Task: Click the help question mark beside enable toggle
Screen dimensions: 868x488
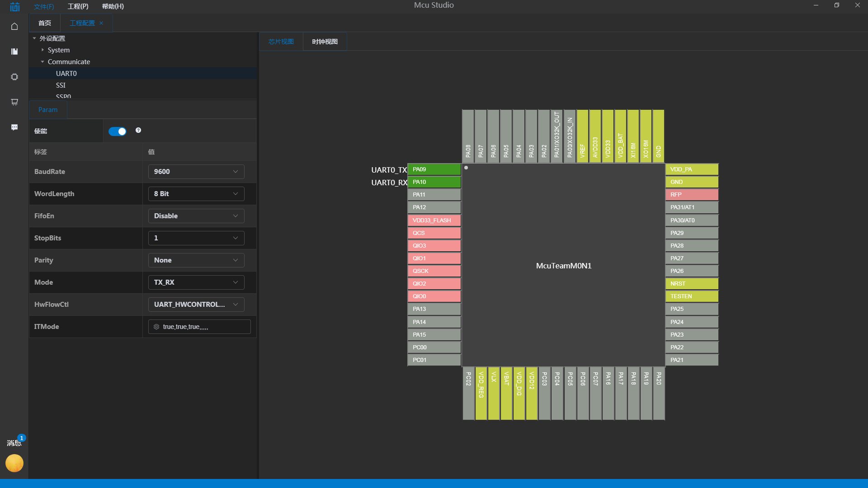Action: pyautogui.click(x=138, y=130)
